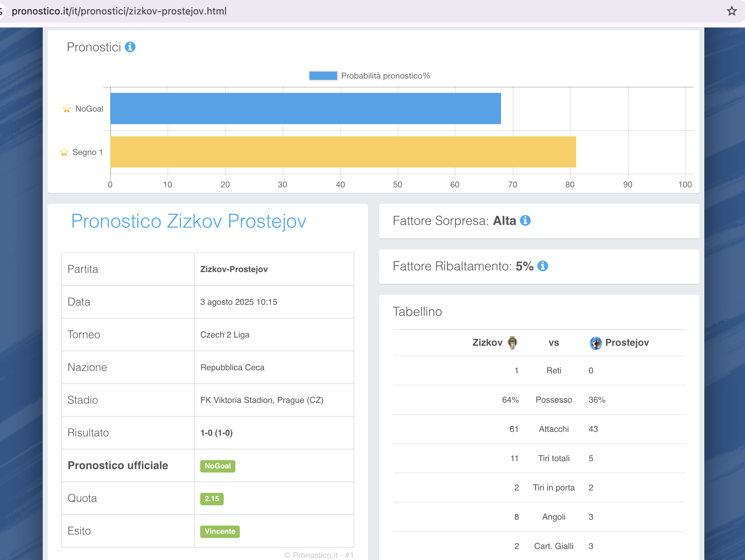Click Prostejov's 36% possession value
The width and height of the screenshot is (745, 560).
point(597,400)
